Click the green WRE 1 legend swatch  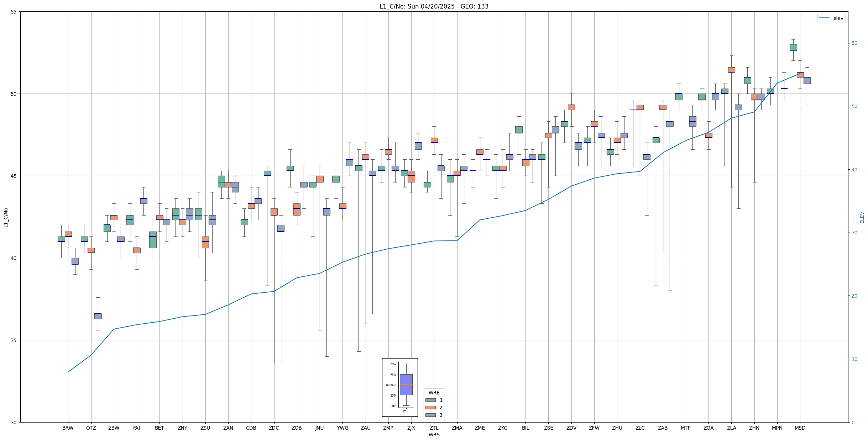tap(430, 400)
